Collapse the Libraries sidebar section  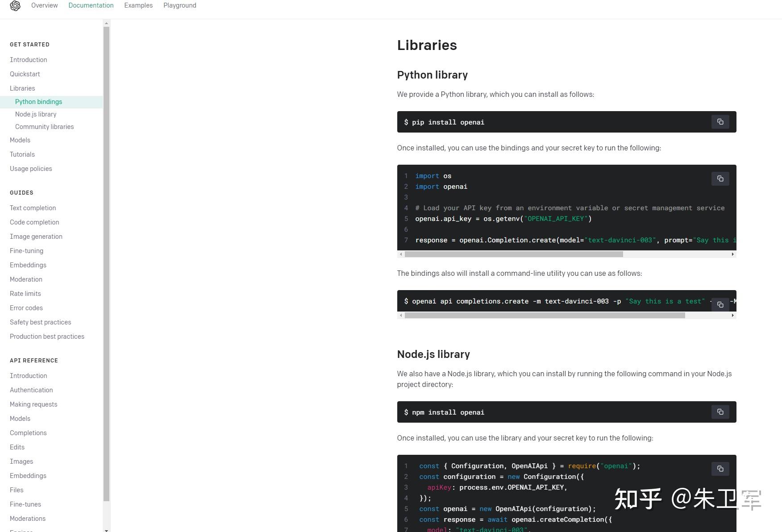22,88
